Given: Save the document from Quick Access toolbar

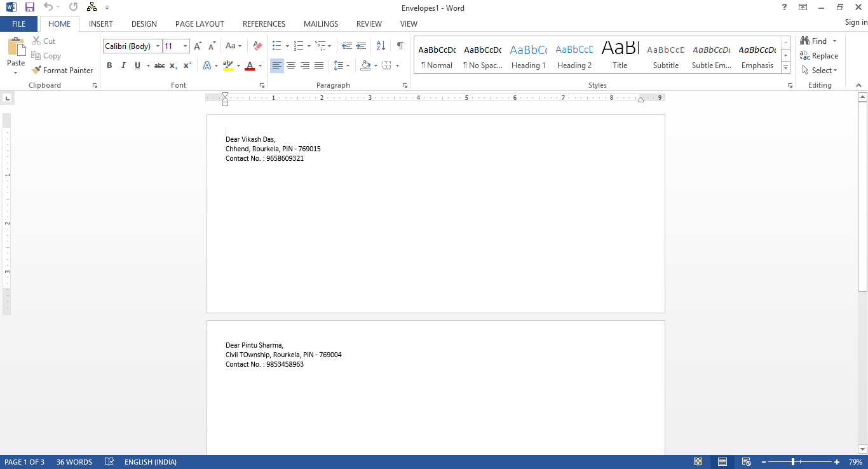Looking at the screenshot, I should [x=30, y=8].
